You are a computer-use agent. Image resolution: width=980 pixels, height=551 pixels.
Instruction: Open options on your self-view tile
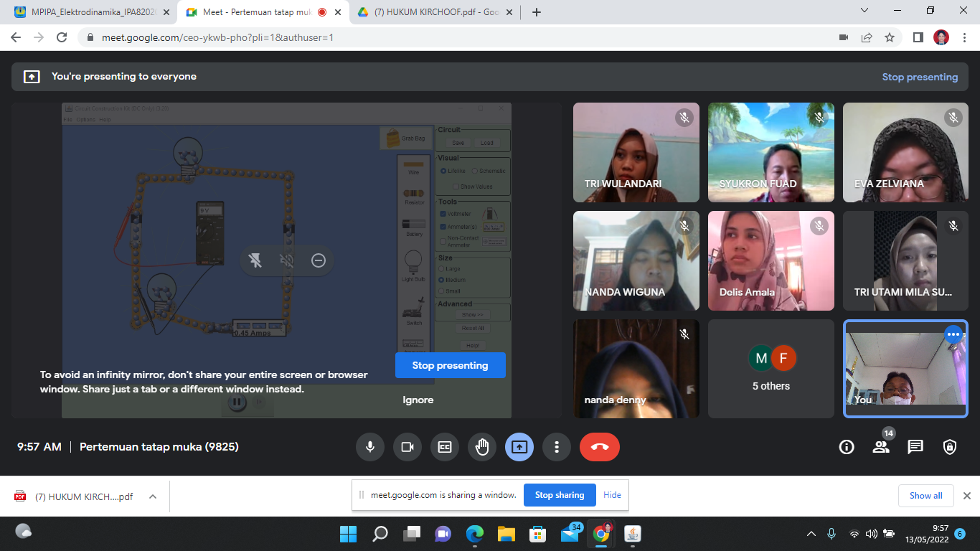tap(953, 334)
